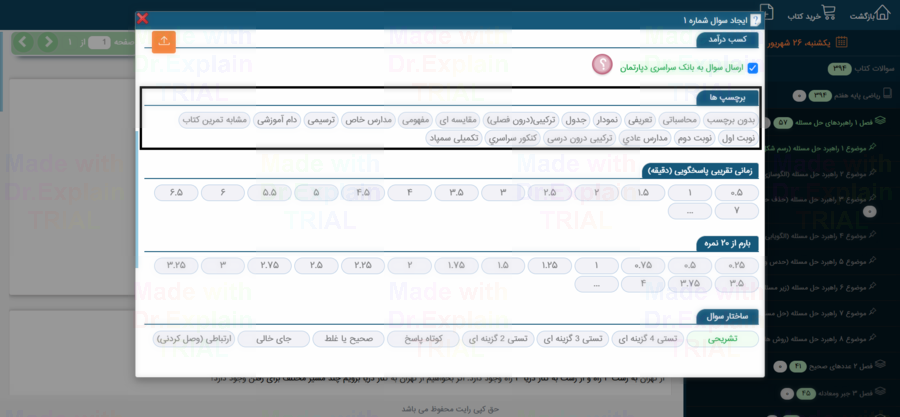
Task: Select the مدارس خاص tag
Action: tap(369, 120)
